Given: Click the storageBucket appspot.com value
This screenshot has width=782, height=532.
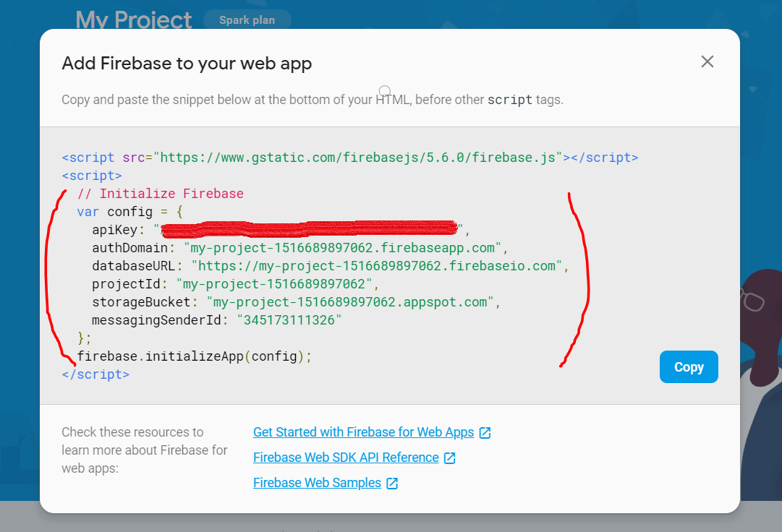Looking at the screenshot, I should [x=350, y=302].
